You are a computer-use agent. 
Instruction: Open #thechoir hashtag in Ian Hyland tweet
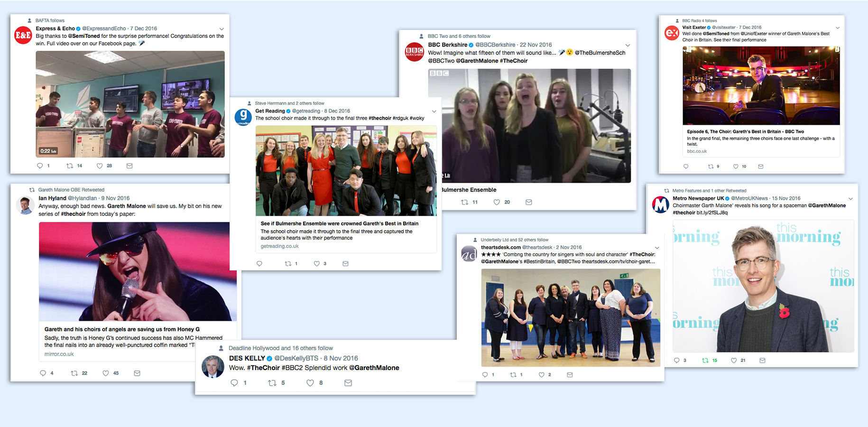74,214
